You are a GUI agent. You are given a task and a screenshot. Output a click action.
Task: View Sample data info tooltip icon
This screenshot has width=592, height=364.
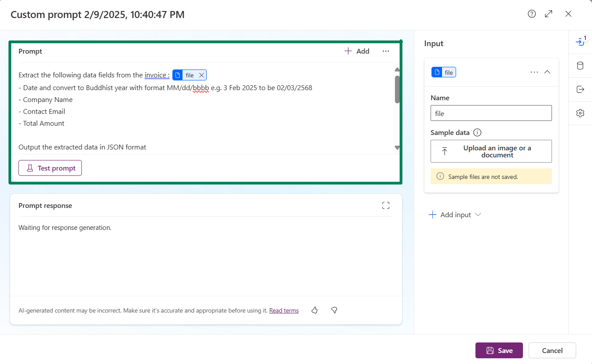click(x=478, y=132)
